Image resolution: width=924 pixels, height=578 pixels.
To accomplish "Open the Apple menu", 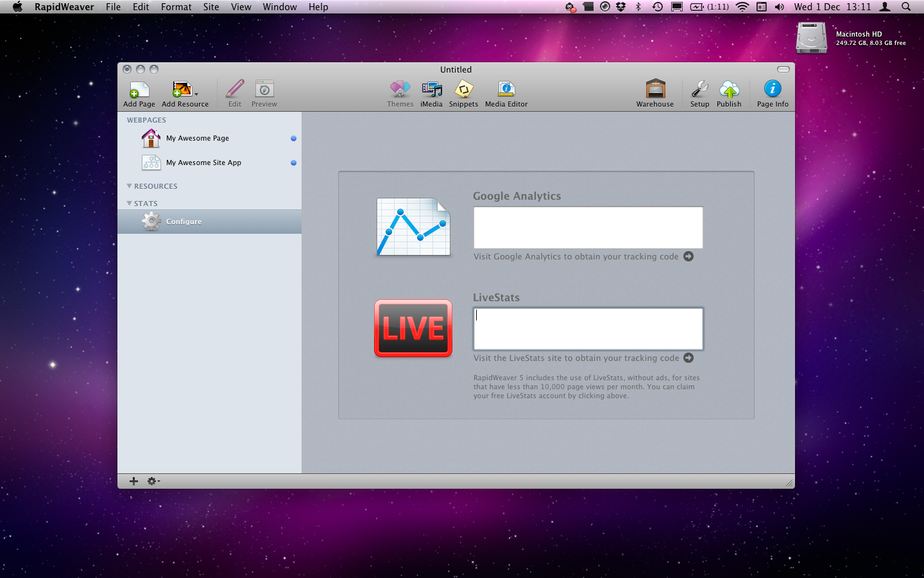I will coord(17,7).
